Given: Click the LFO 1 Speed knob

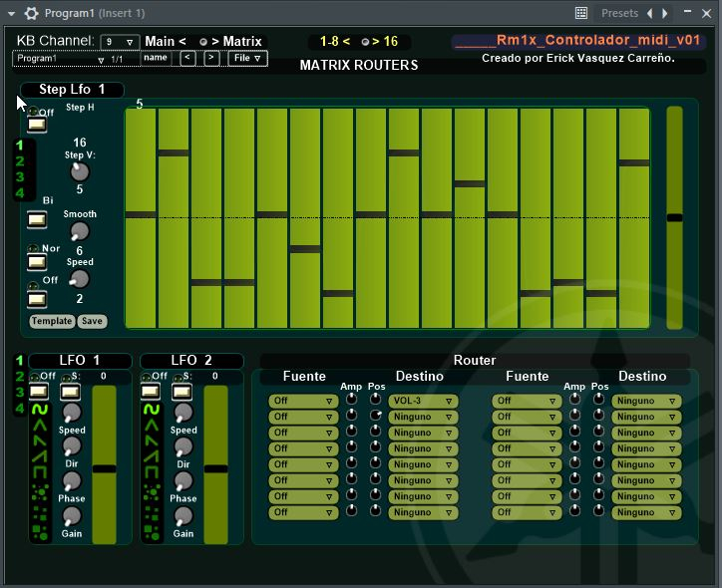Looking at the screenshot, I should tap(71, 413).
